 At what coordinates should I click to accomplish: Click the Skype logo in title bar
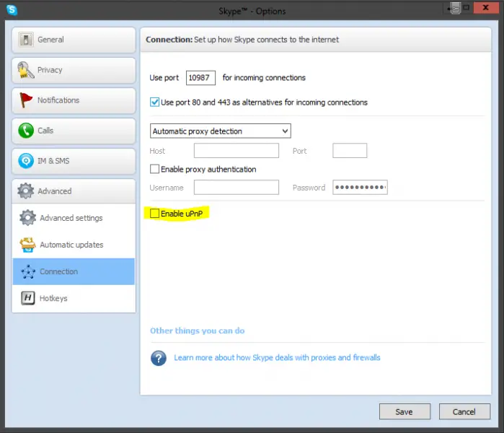pos(12,10)
